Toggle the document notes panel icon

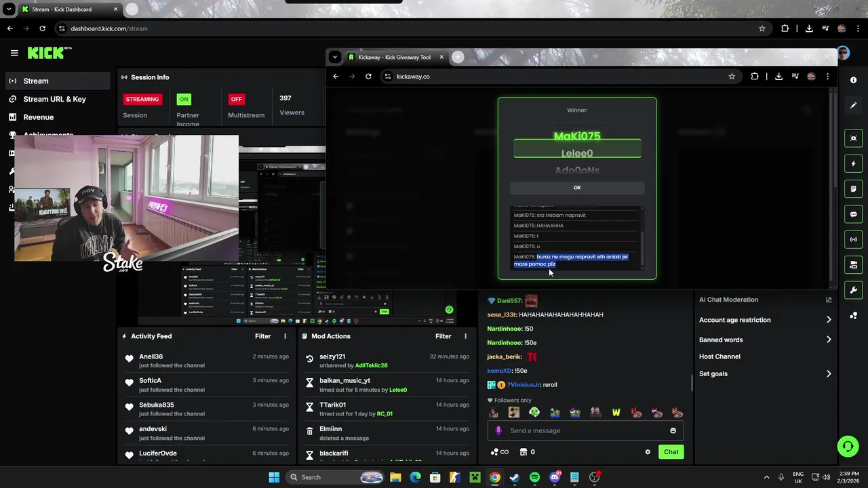coord(853,189)
